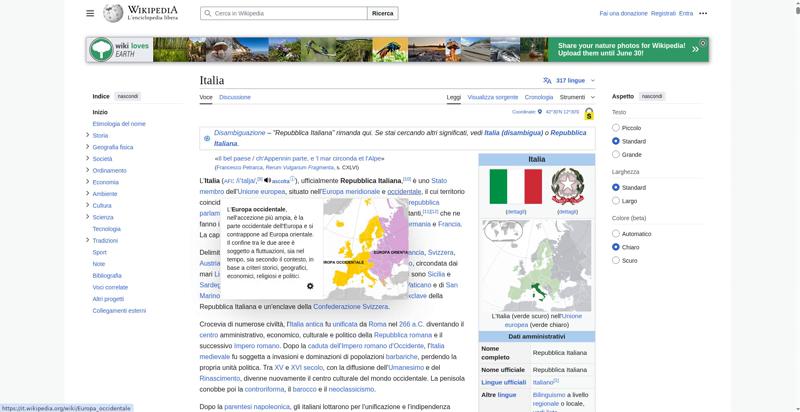Click the banner double-arrow icon
The image size is (800, 412).
[695, 49]
